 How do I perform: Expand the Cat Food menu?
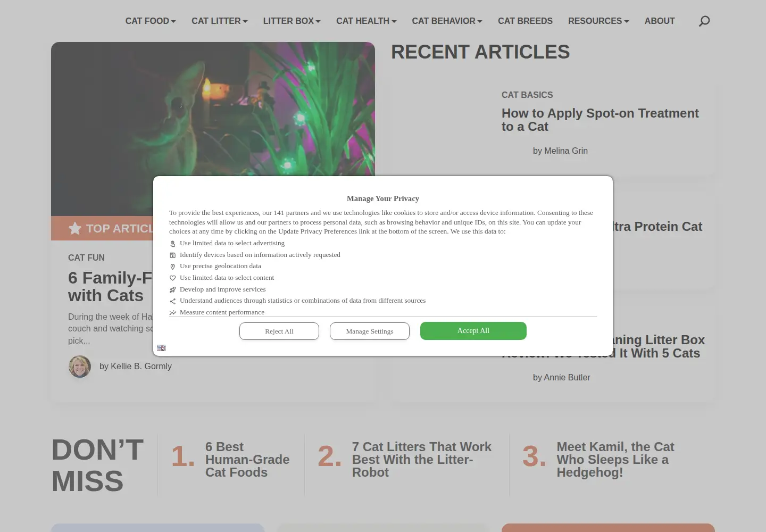click(x=151, y=21)
